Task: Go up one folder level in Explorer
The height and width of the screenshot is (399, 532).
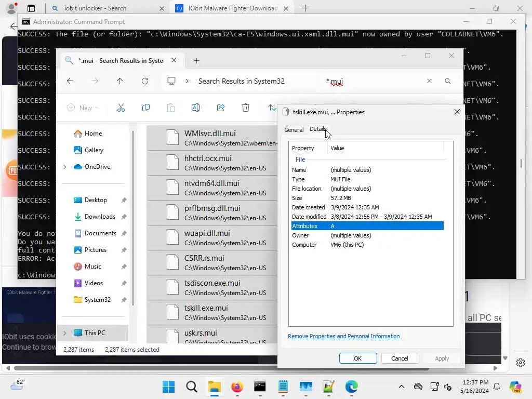Action: pos(120,81)
